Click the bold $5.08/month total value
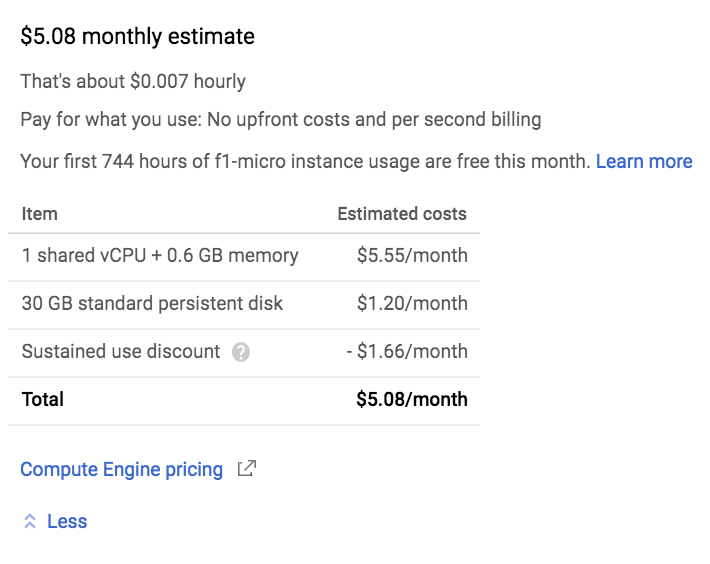Viewport: 710px width, 564px height. click(412, 399)
